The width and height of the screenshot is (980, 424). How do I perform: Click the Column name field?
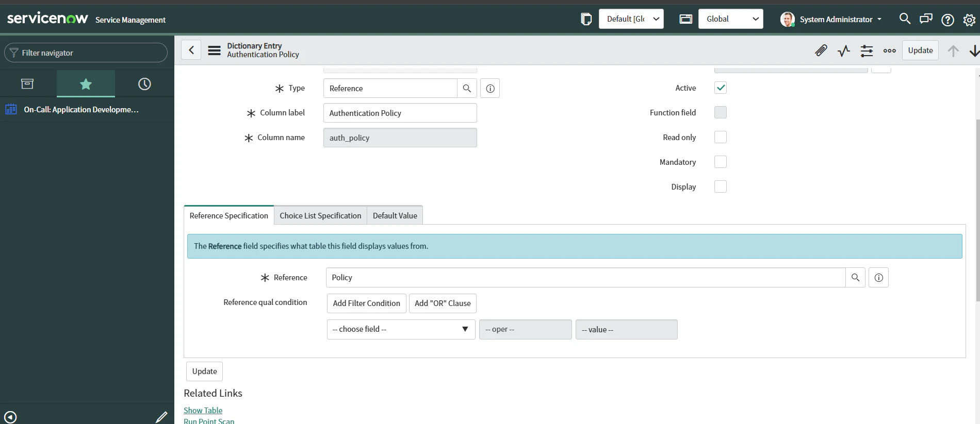pyautogui.click(x=400, y=138)
